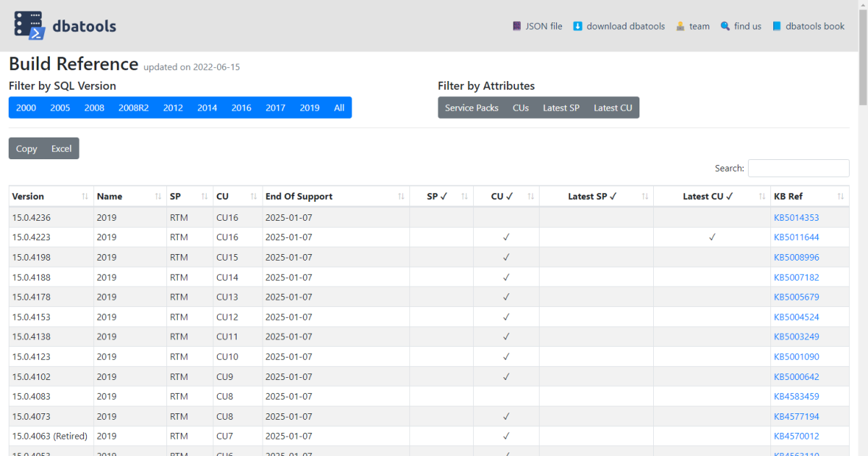Image resolution: width=868 pixels, height=456 pixels.
Task: Click the CU15 cell
Action: tap(237, 257)
